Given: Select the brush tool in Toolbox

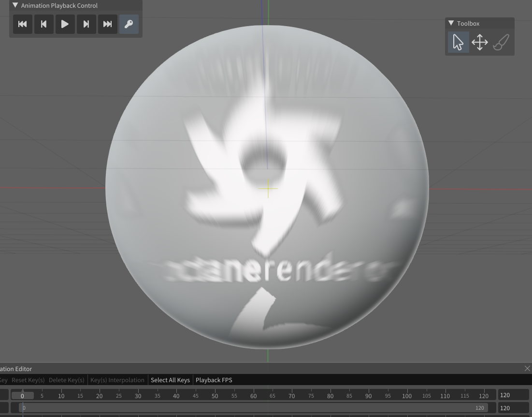Looking at the screenshot, I should click(501, 42).
